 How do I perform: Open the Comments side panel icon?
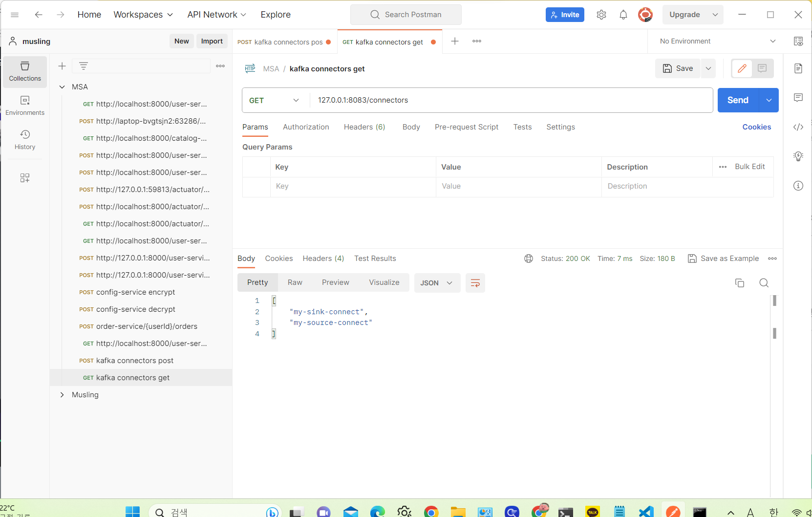tap(798, 98)
